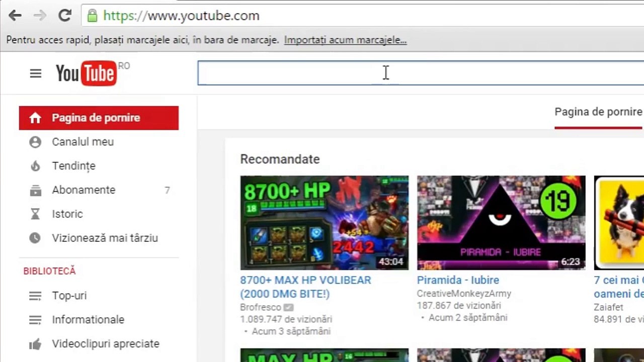Click the address bar URL
This screenshot has height=362, width=644.
[x=181, y=16]
